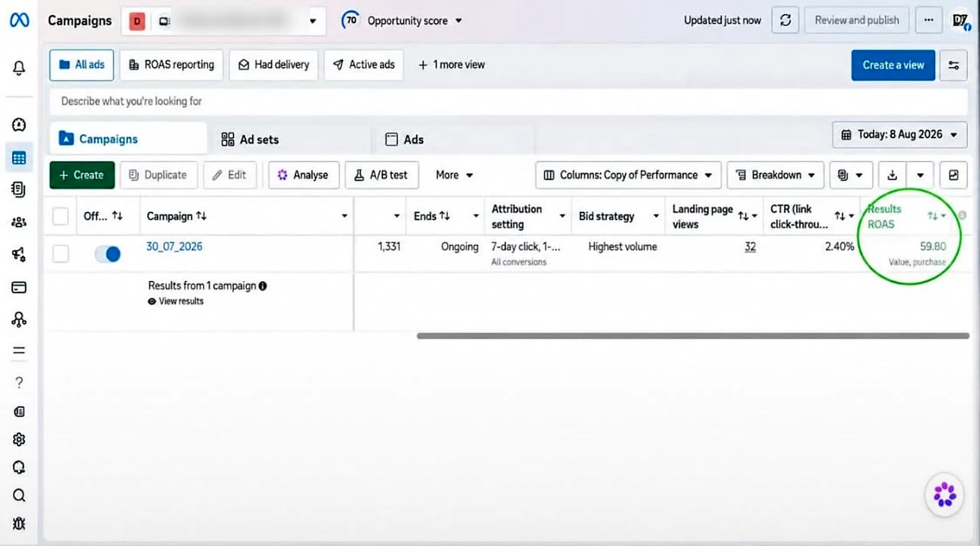Open the date range Today: 8 Aug 2026 dropdown
The height and width of the screenshot is (546, 980).
(x=900, y=135)
